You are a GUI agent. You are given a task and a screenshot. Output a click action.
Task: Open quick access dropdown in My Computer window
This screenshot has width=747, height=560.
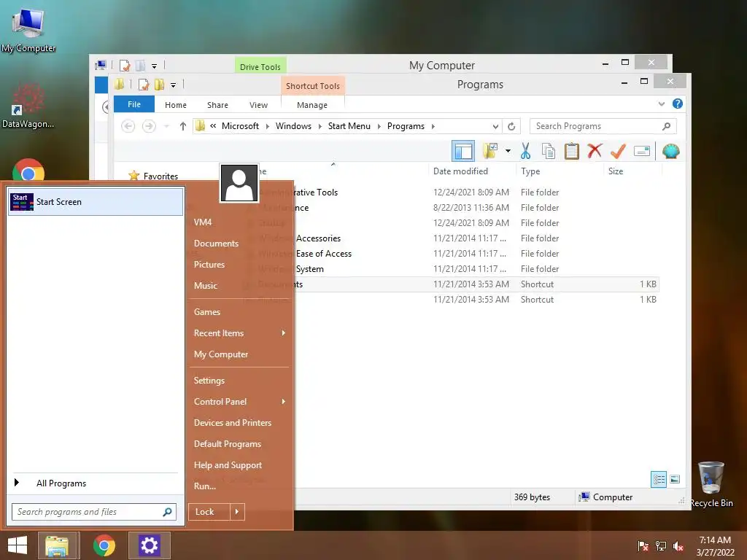(155, 66)
